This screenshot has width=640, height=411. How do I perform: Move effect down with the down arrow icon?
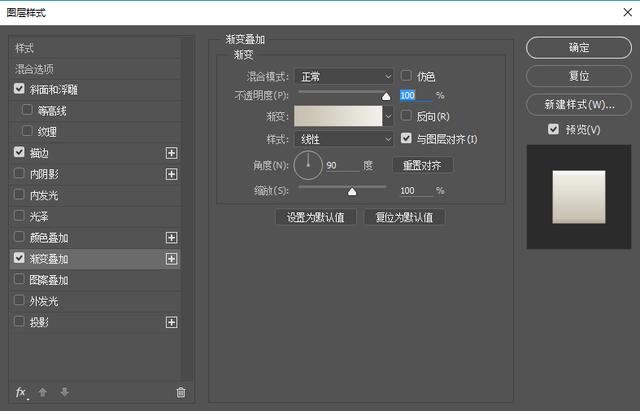[x=64, y=392]
